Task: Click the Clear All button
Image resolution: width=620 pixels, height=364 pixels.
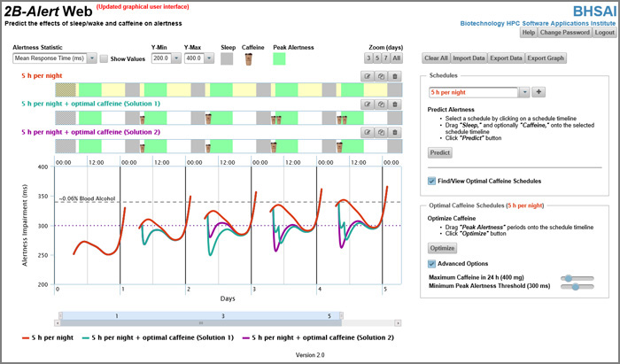Action: pos(436,58)
